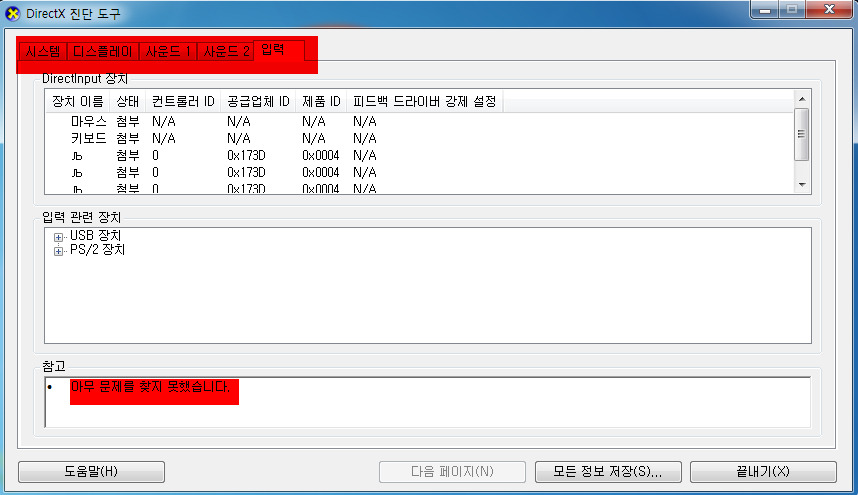Go to the 사운드 2 tab
The height and width of the screenshot is (495, 858).
[x=226, y=52]
